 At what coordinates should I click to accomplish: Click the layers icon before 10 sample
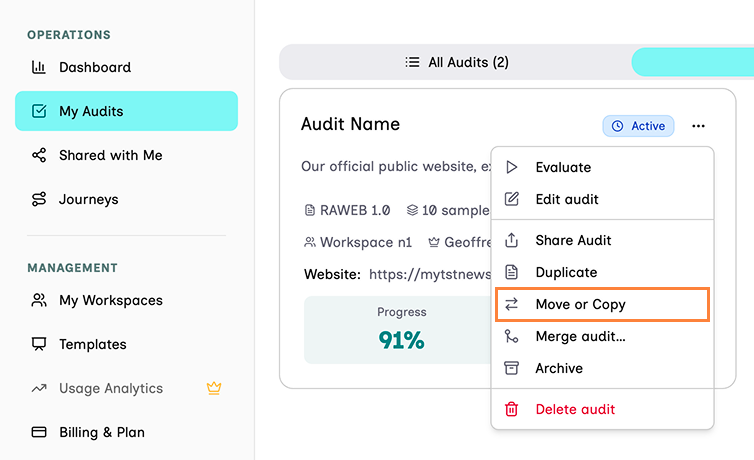(x=412, y=210)
